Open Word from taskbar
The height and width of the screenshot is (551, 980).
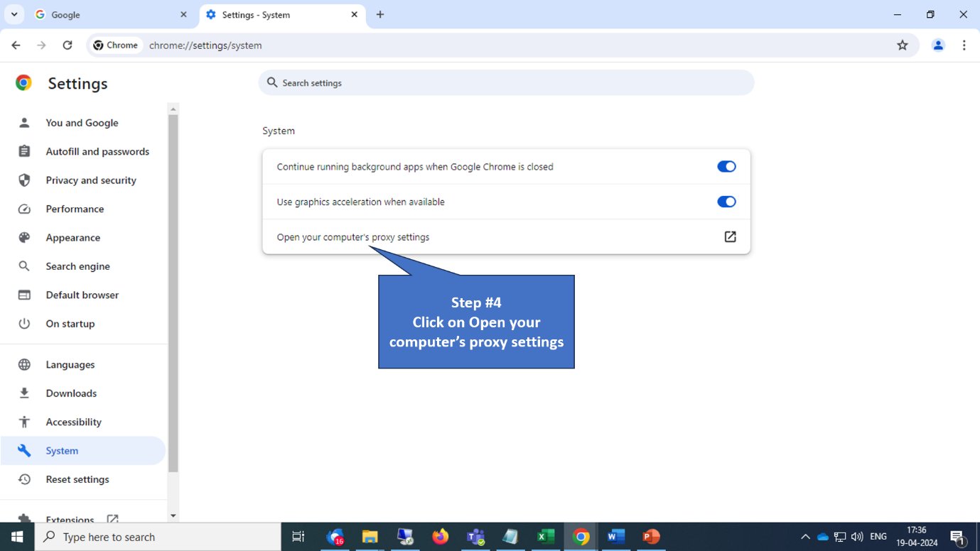616,537
